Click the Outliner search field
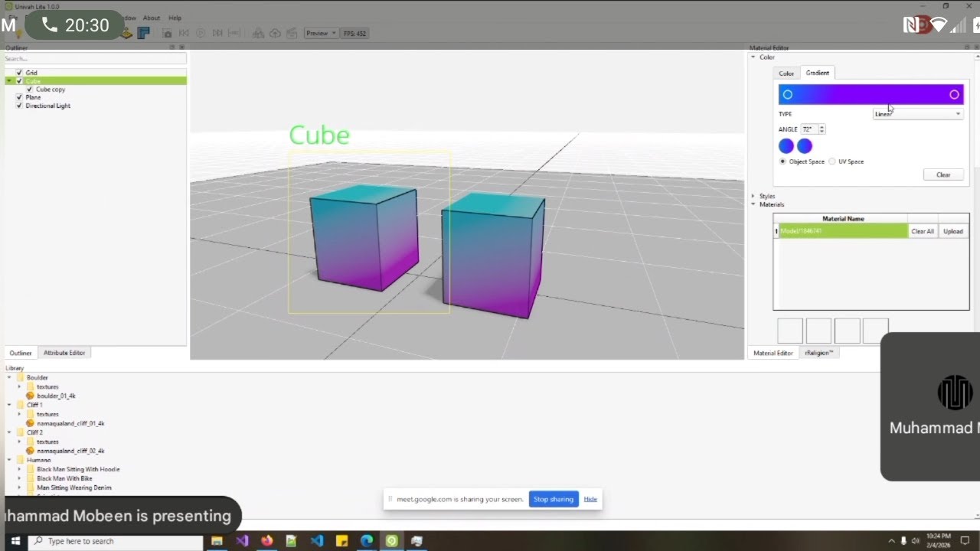The width and height of the screenshot is (980, 551). [95, 58]
